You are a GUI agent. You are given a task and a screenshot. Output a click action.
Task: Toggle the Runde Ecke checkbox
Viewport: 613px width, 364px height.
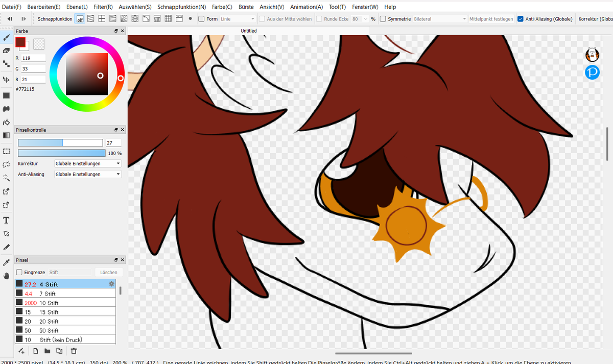(x=319, y=19)
